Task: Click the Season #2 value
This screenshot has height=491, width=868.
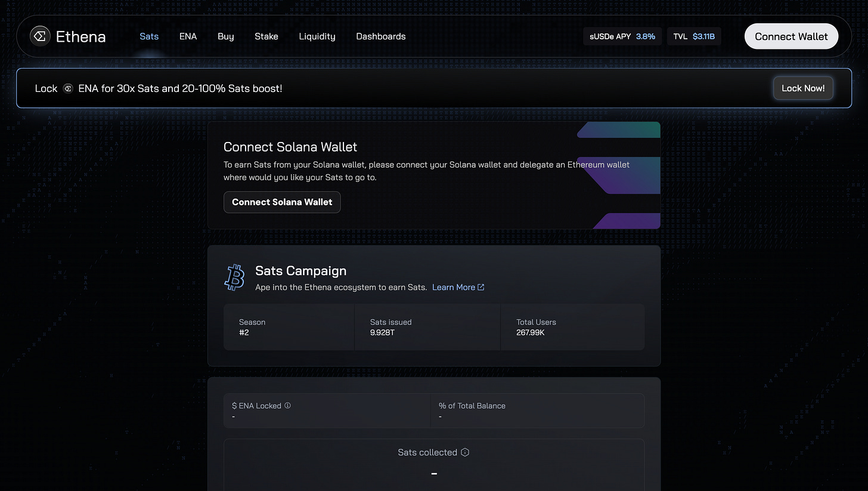Action: pos(244,333)
